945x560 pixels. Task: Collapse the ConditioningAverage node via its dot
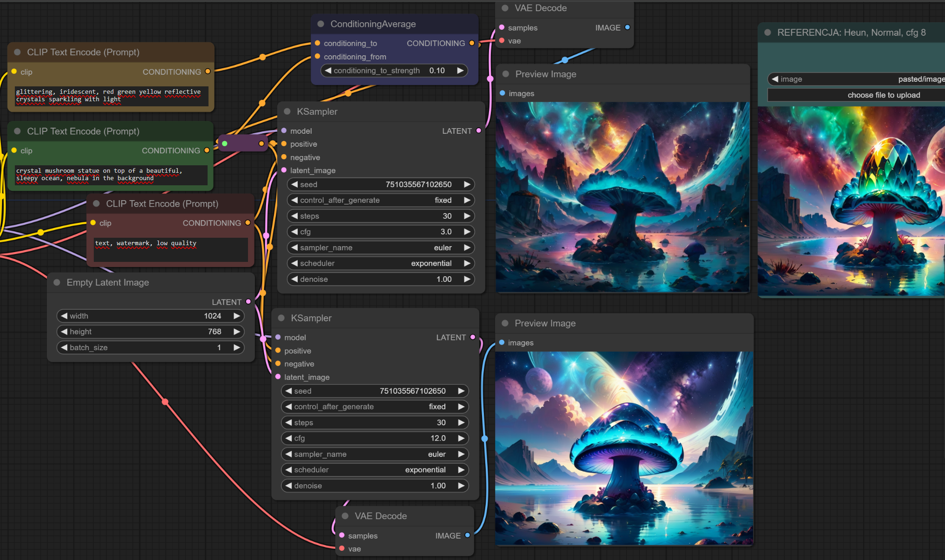[x=320, y=24]
